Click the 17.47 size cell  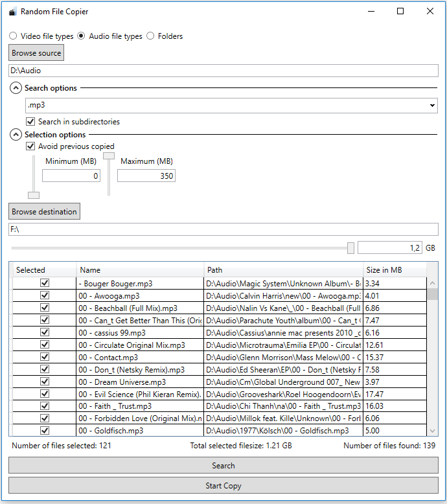pyautogui.click(x=395, y=394)
